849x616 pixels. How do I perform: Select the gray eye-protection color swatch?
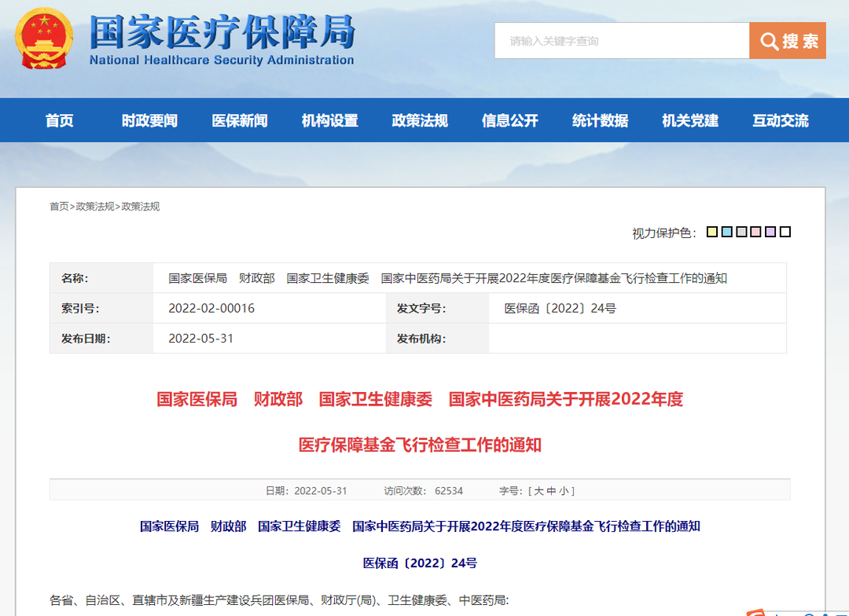pyautogui.click(x=741, y=232)
